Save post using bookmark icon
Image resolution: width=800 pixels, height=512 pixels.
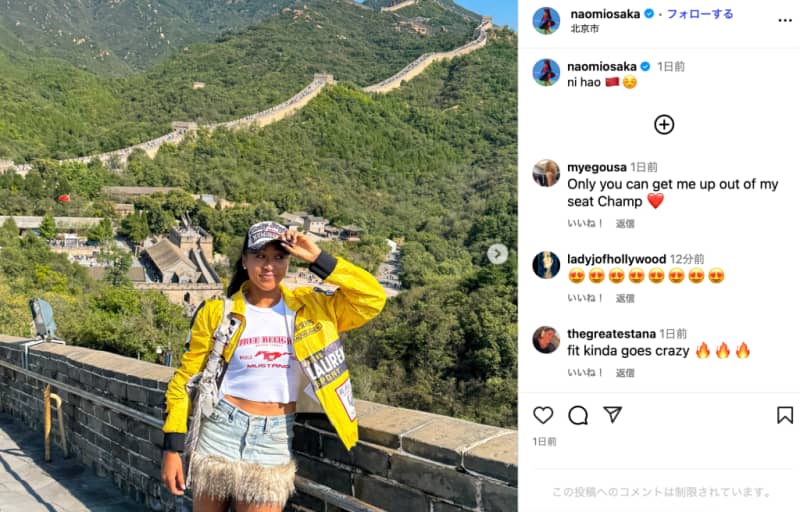pos(785,415)
